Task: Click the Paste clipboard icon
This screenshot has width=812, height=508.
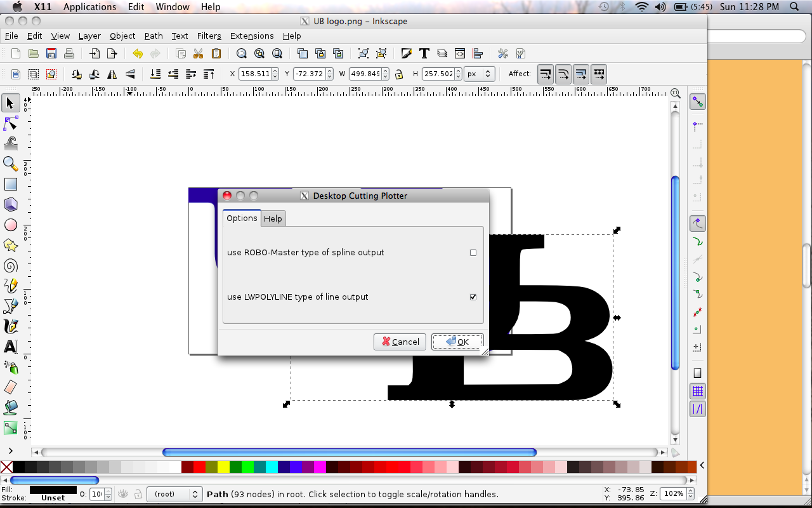Action: click(x=216, y=54)
